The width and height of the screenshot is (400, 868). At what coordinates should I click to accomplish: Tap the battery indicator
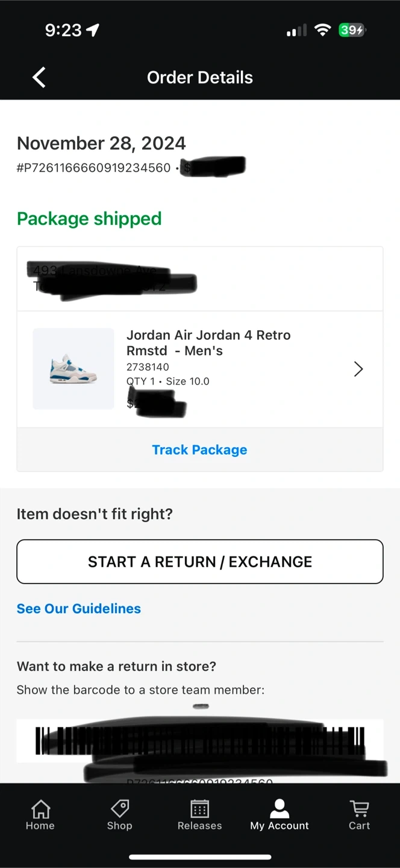(x=352, y=30)
